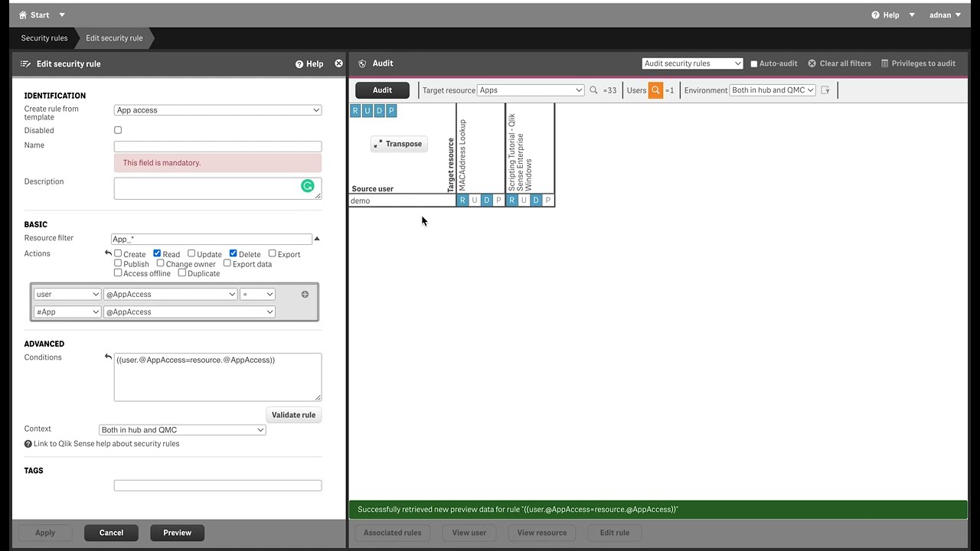Screen dimensions: 980x551
Task: Click Clear all filters
Action: pyautogui.click(x=840, y=64)
